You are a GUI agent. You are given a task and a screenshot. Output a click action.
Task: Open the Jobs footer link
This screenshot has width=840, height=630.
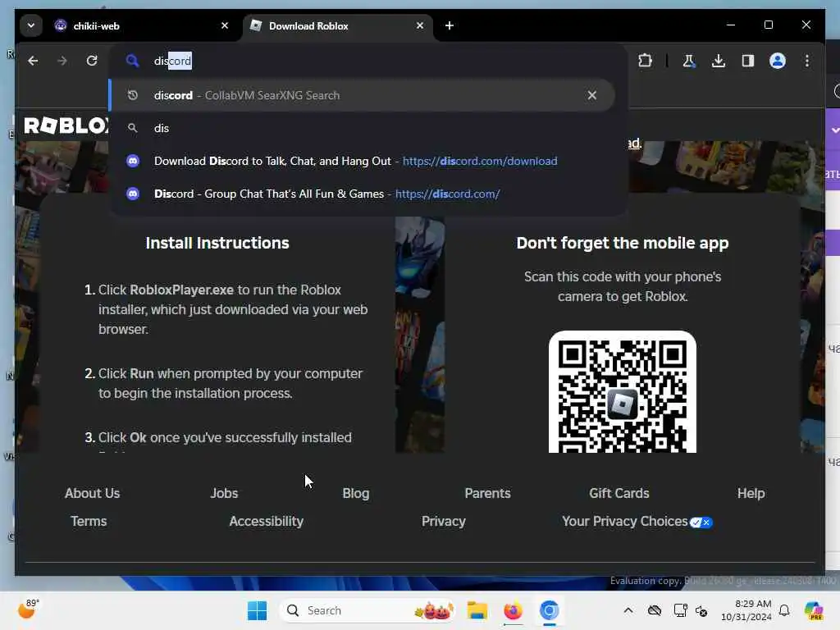coord(224,493)
